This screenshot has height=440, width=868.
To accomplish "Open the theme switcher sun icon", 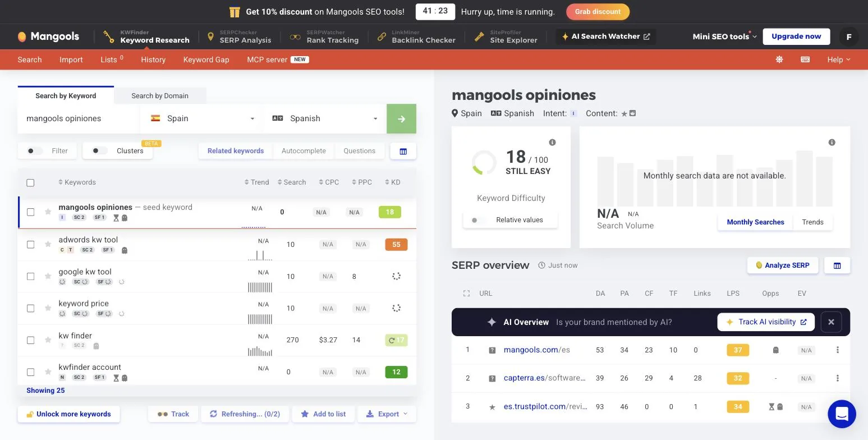I will 779,59.
